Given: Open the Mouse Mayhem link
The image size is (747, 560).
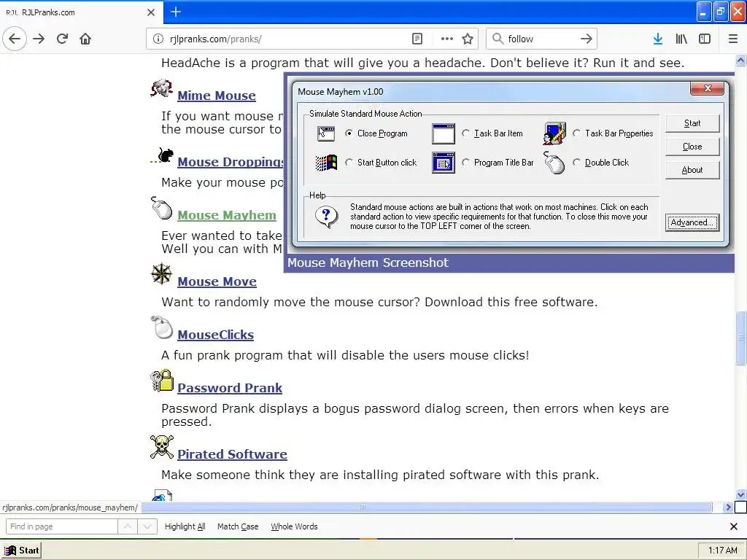Looking at the screenshot, I should coord(227,215).
